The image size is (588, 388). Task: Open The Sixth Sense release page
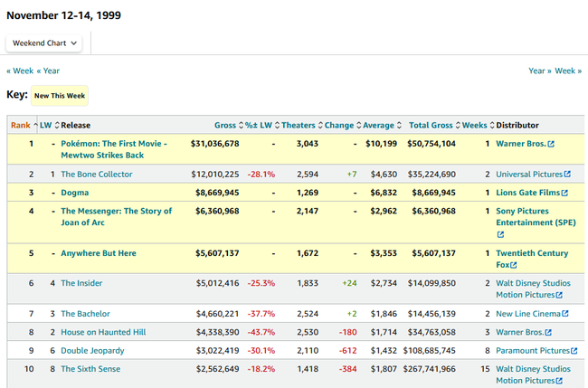tap(90, 369)
